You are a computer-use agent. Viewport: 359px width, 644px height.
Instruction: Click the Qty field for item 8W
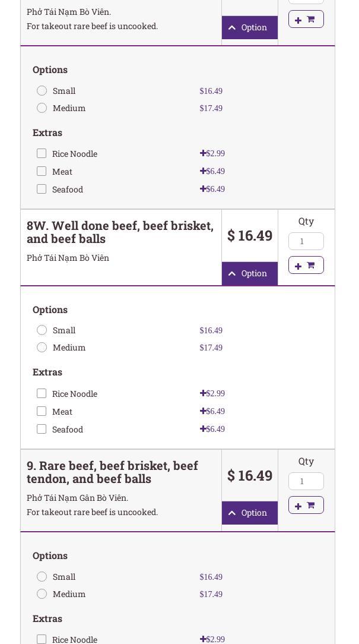click(306, 241)
